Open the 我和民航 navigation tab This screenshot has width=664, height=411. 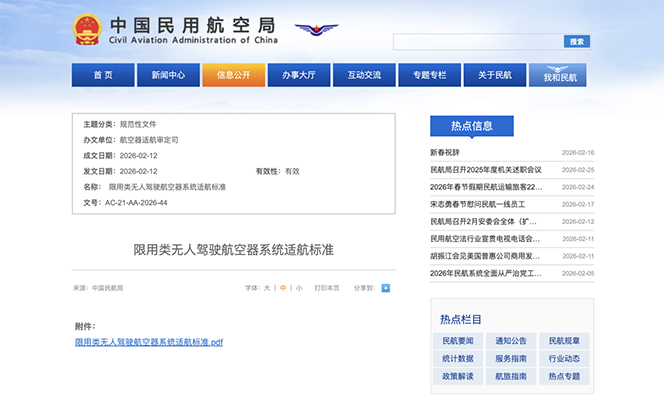point(558,75)
